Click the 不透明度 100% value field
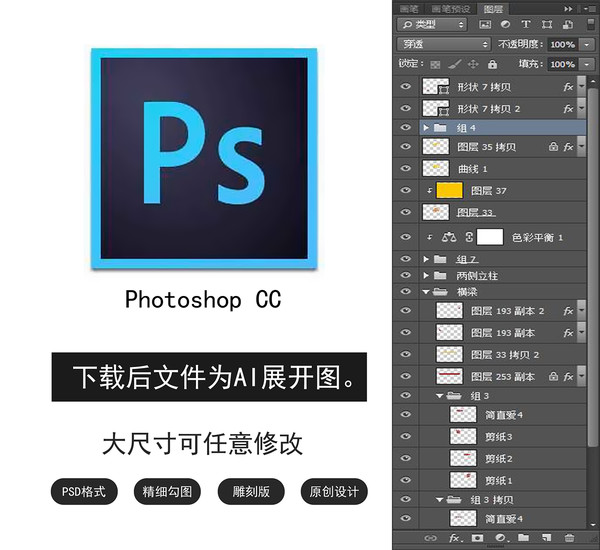600x550 pixels. (563, 45)
